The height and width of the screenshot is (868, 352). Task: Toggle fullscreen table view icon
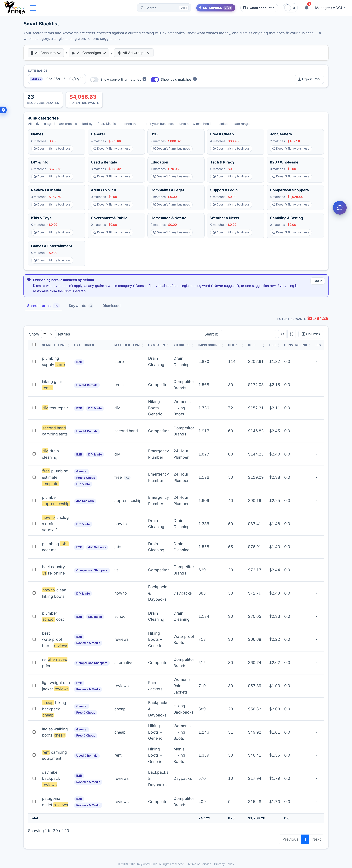click(x=292, y=334)
